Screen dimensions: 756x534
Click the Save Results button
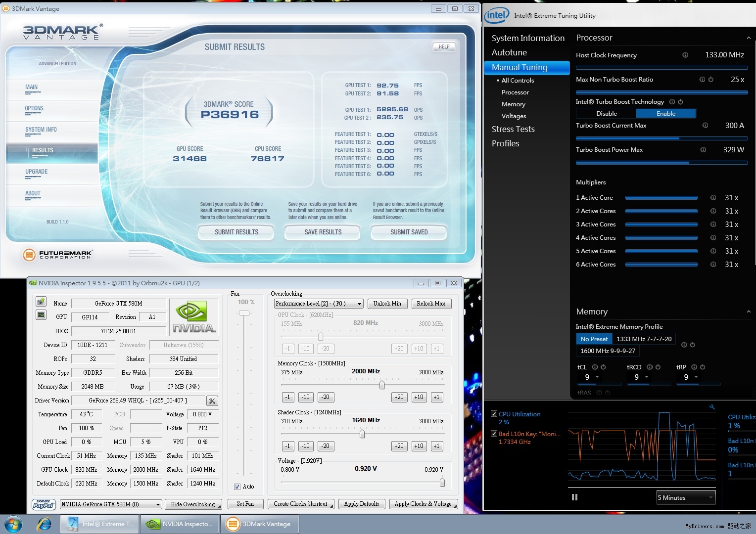(323, 232)
